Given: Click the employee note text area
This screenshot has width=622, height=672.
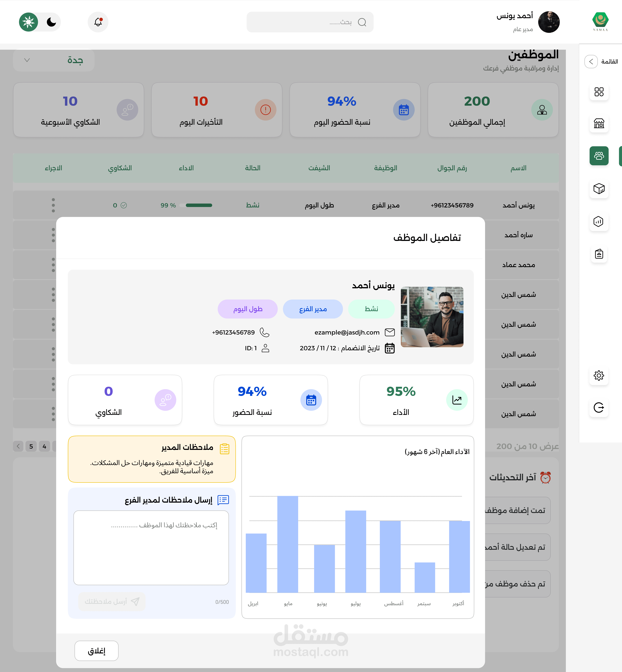Looking at the screenshot, I should coord(151,548).
